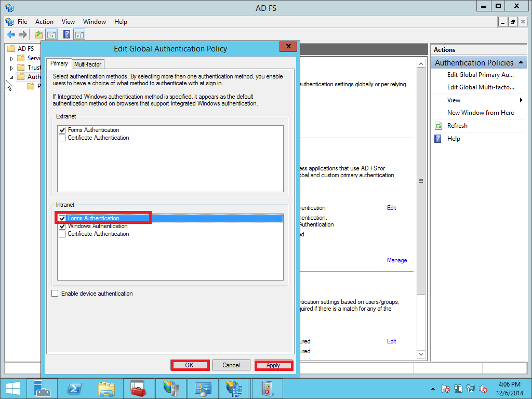The width and height of the screenshot is (532, 399).
Task: Click the back navigation arrow
Action: 10,35
